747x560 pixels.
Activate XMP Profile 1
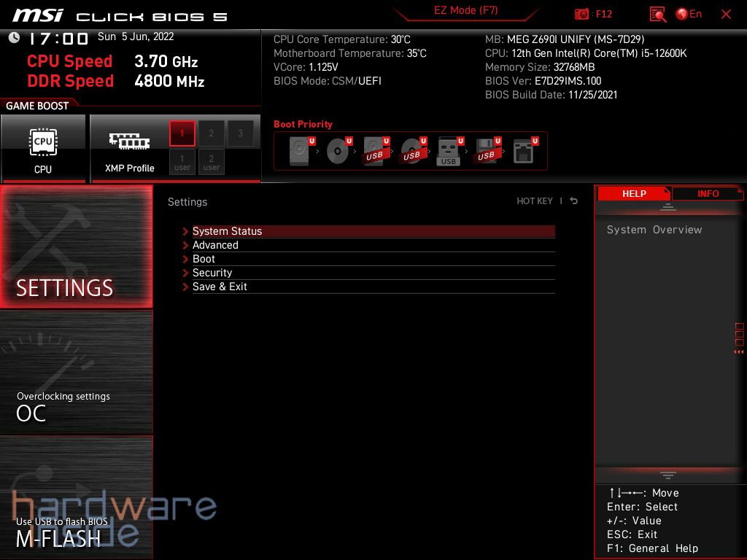182,133
